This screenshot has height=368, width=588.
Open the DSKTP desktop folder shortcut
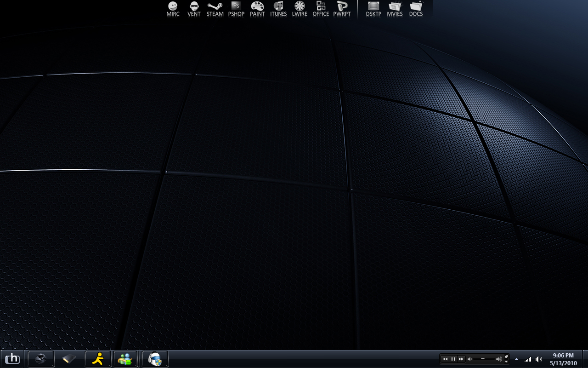click(374, 8)
